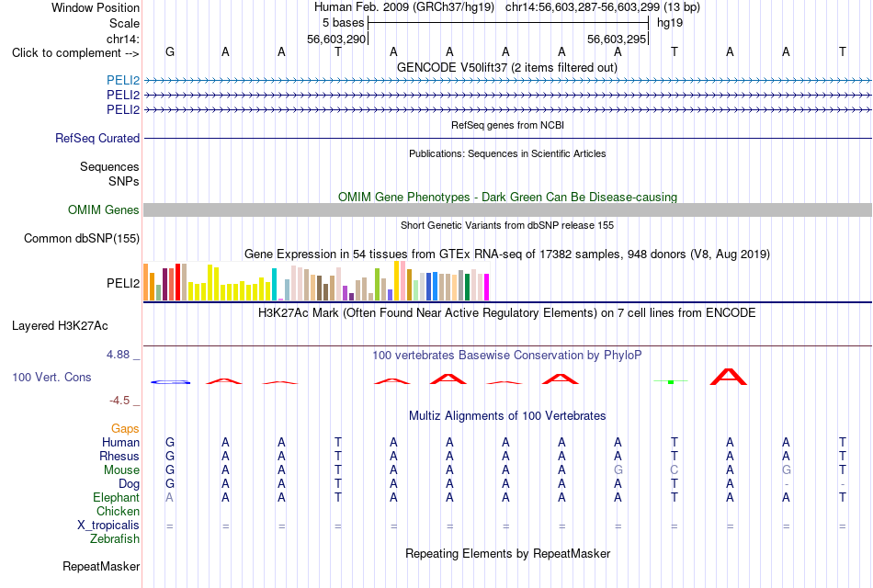Select the RepeatMasker track label
Viewport: 873px width, 588px height.
[x=101, y=566]
